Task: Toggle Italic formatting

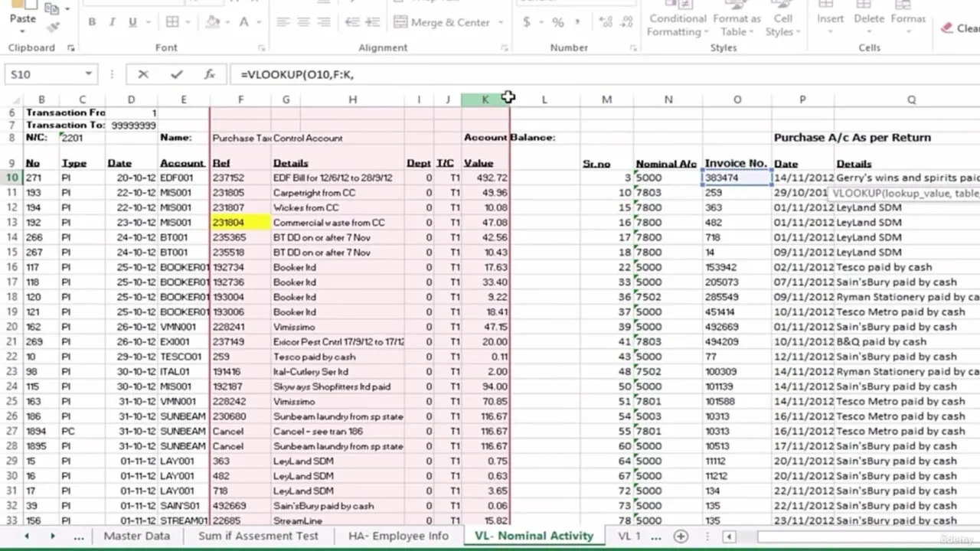Action: [x=113, y=22]
